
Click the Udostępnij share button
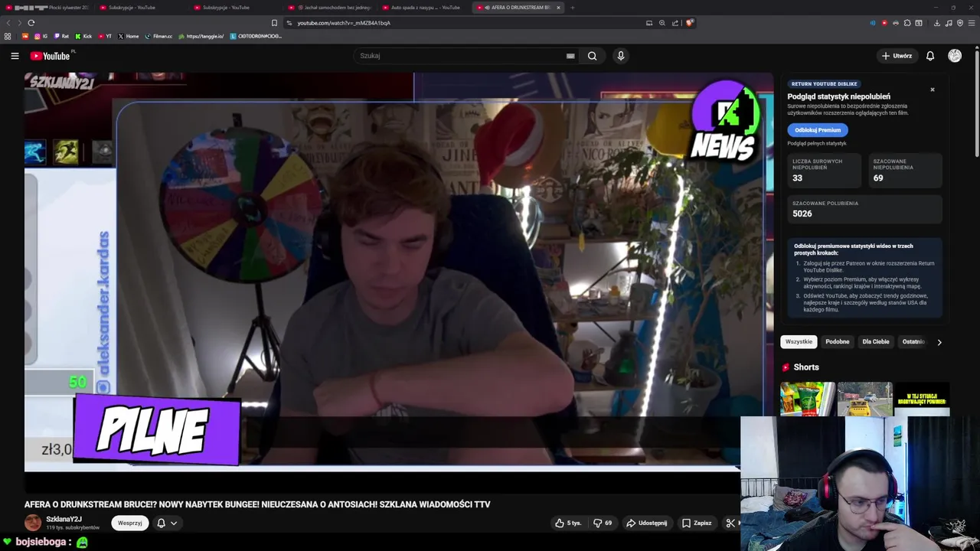point(646,523)
